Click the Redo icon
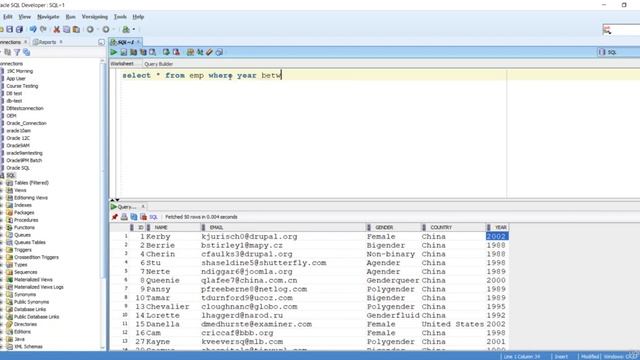Viewport: 640px width, 360px height. 43,29
